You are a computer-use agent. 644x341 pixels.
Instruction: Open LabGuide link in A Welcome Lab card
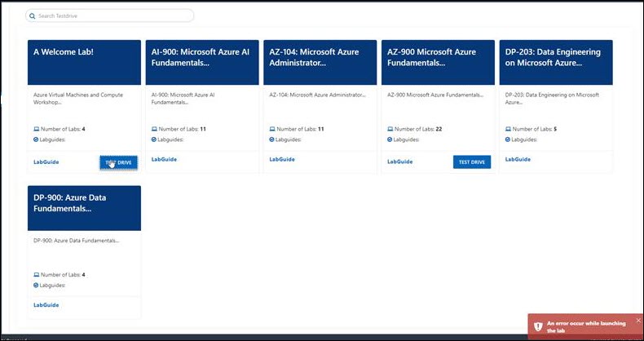tap(46, 162)
